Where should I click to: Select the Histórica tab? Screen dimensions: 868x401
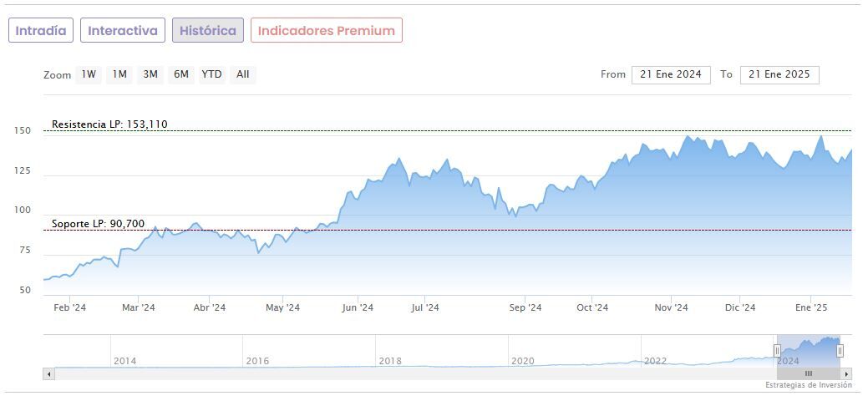(208, 30)
